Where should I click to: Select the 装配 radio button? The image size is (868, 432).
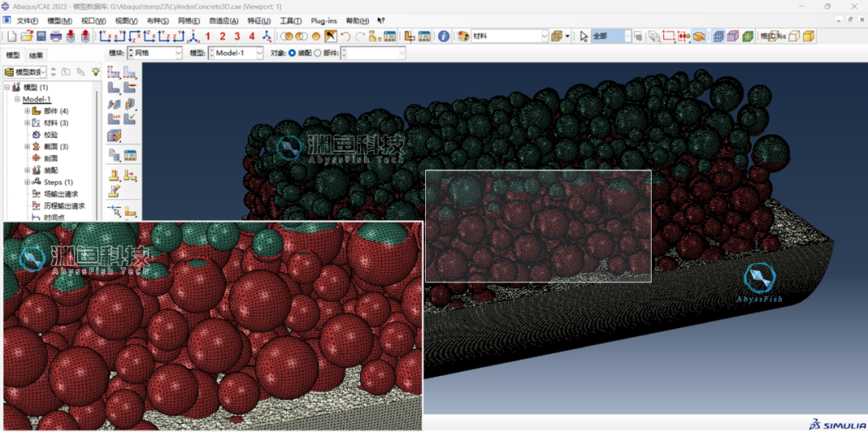point(293,54)
